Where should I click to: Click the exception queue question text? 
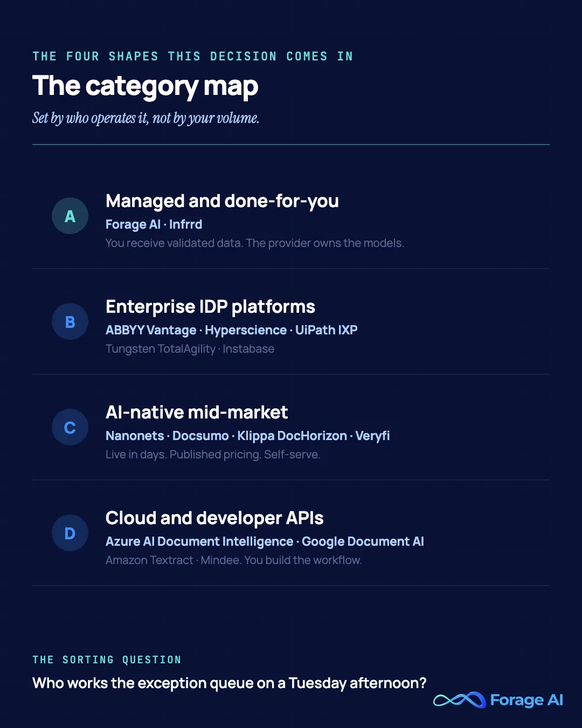tap(230, 683)
